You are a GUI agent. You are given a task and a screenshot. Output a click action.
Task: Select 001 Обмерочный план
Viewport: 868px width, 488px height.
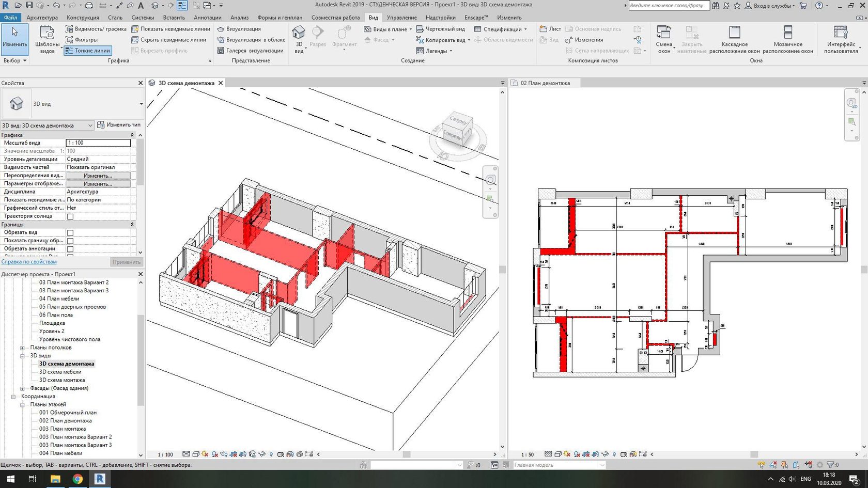68,413
